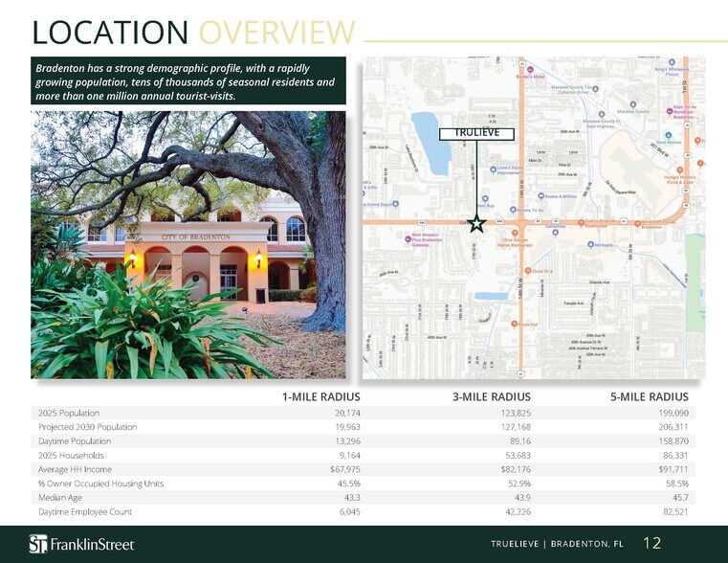Click the Chick-fil-A map pin

pos(528,270)
